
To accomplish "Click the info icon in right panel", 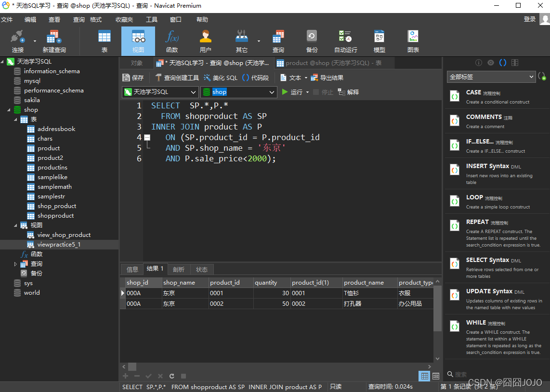I will pos(478,63).
